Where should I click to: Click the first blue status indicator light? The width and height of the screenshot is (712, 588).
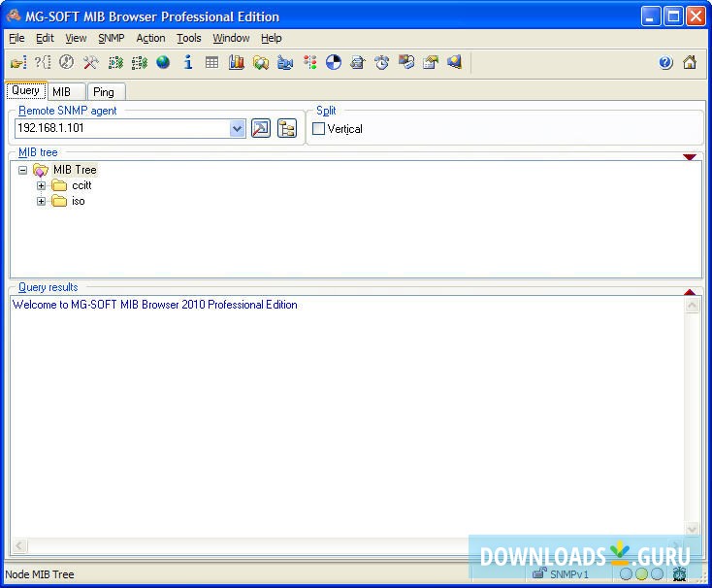[626, 574]
